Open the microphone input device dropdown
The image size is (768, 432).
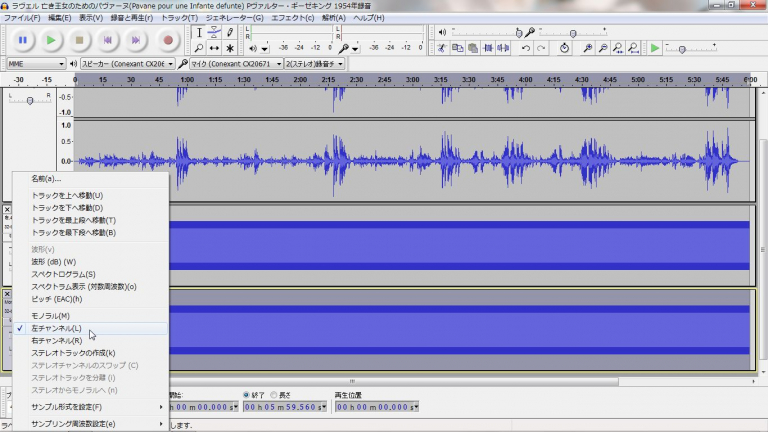(x=237, y=64)
